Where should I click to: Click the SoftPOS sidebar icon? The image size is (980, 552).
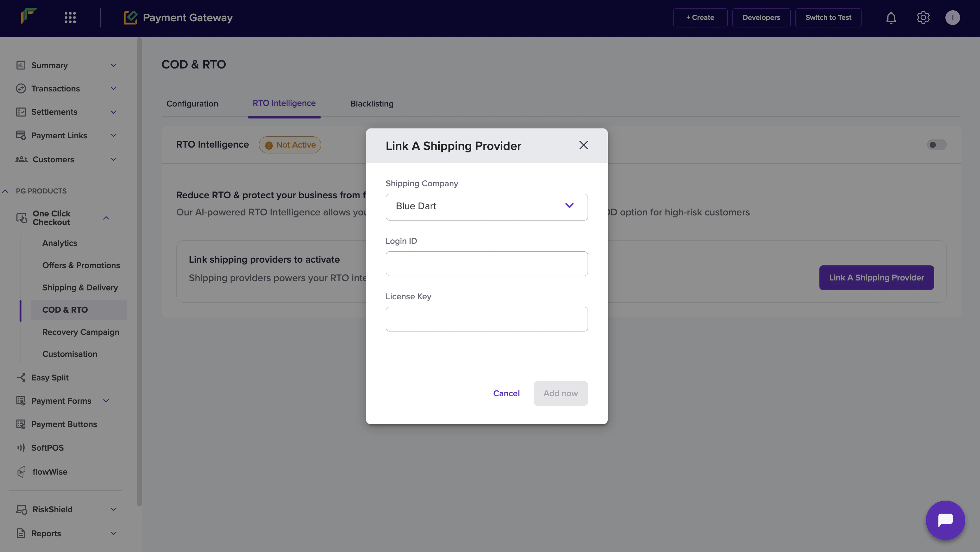tap(21, 448)
